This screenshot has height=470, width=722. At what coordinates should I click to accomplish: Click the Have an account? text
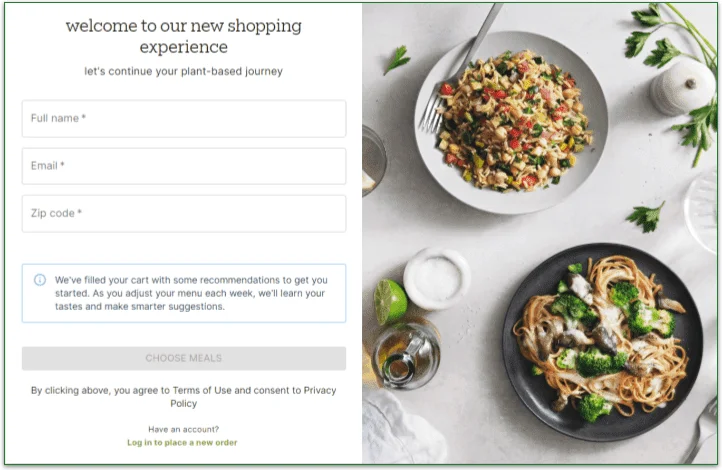pos(182,429)
